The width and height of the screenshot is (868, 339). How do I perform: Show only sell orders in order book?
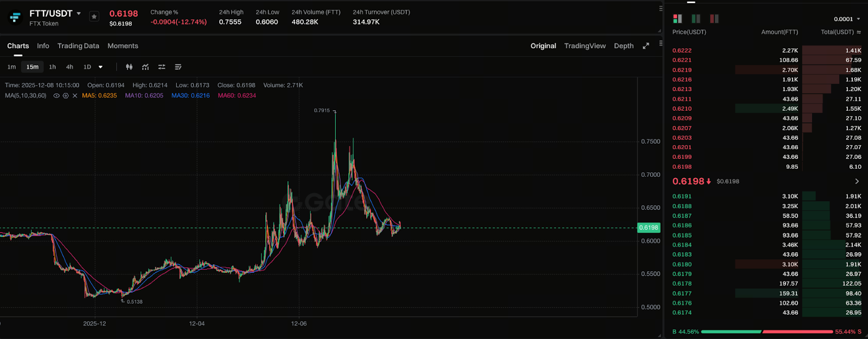[x=714, y=18]
